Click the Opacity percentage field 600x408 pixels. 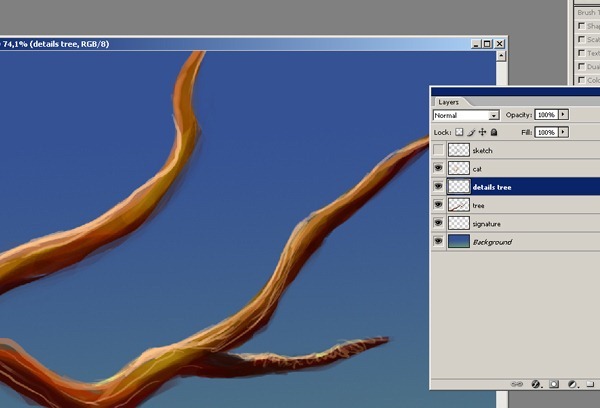(546, 115)
